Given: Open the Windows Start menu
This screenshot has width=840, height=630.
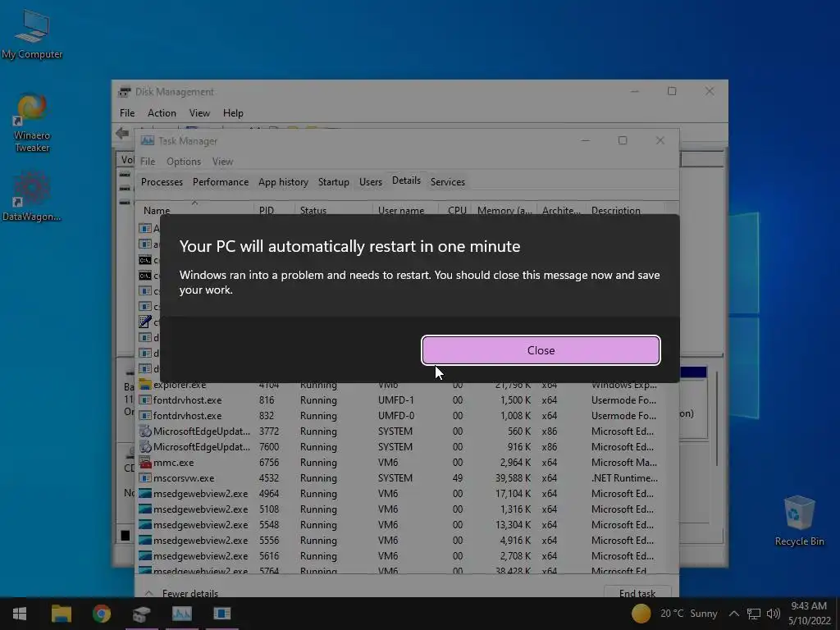Looking at the screenshot, I should [x=20, y=614].
